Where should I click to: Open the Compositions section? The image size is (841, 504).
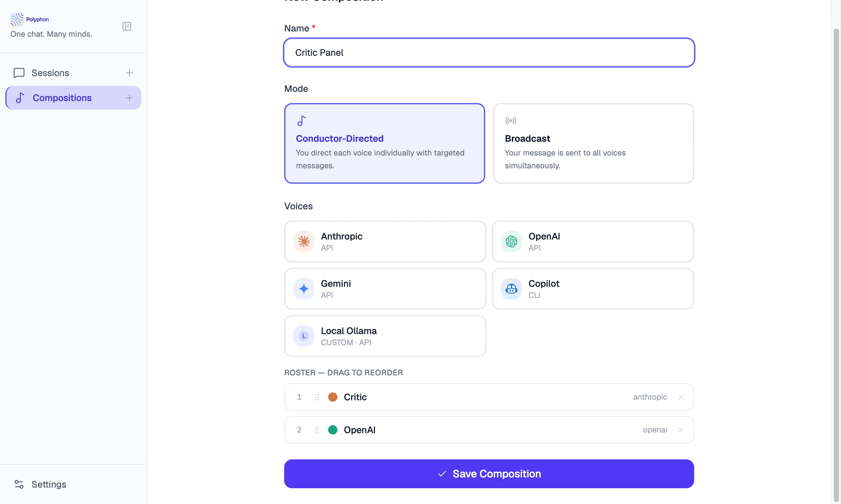[62, 98]
